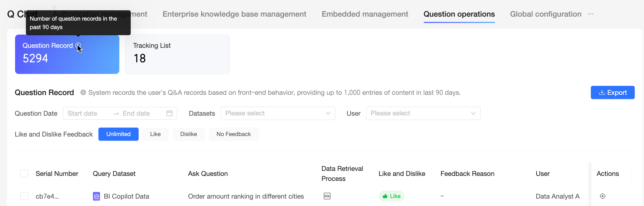Select the Unlimited feedback filter button
The height and width of the screenshot is (206, 644).
tap(118, 134)
